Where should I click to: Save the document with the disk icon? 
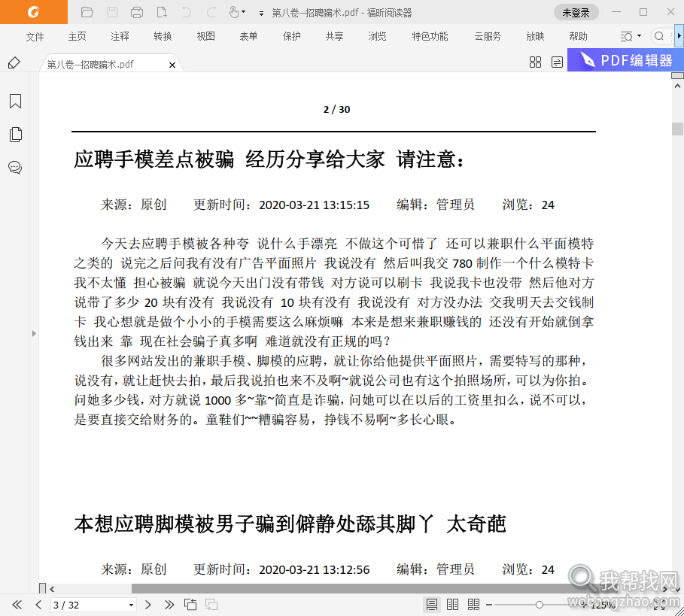coord(112,12)
